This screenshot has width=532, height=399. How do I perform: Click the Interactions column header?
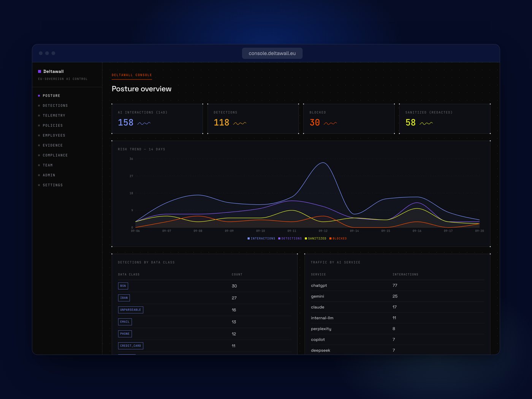click(405, 274)
